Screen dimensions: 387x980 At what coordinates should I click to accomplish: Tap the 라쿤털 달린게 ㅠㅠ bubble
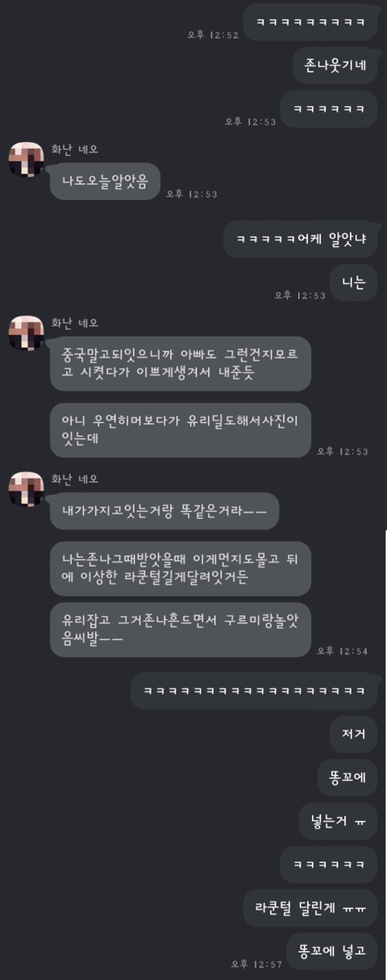point(310,907)
